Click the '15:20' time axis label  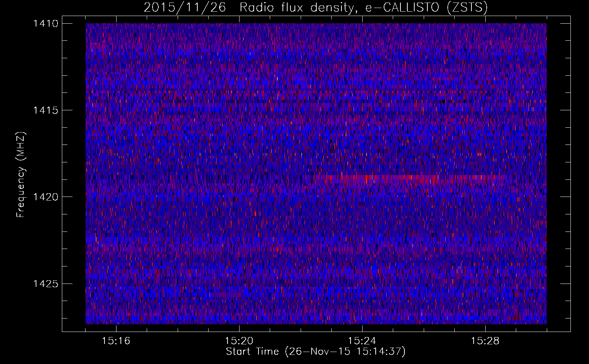[239, 341]
